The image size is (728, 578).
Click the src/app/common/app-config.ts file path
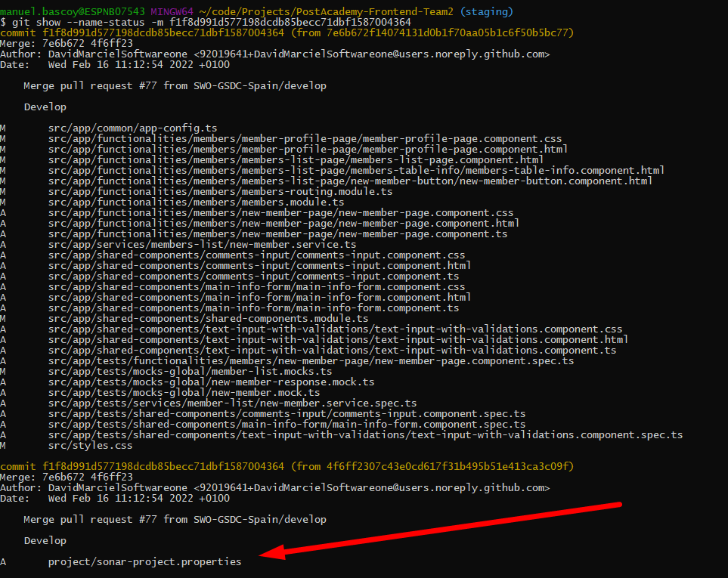[132, 128]
